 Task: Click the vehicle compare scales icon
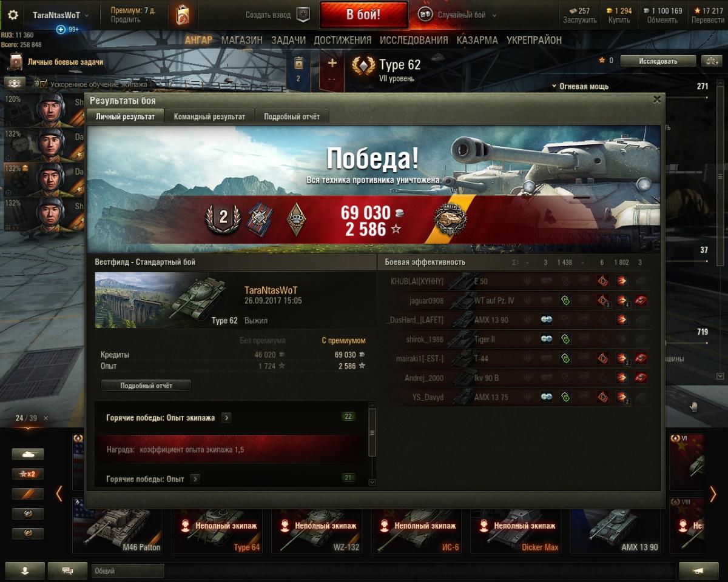click(710, 61)
